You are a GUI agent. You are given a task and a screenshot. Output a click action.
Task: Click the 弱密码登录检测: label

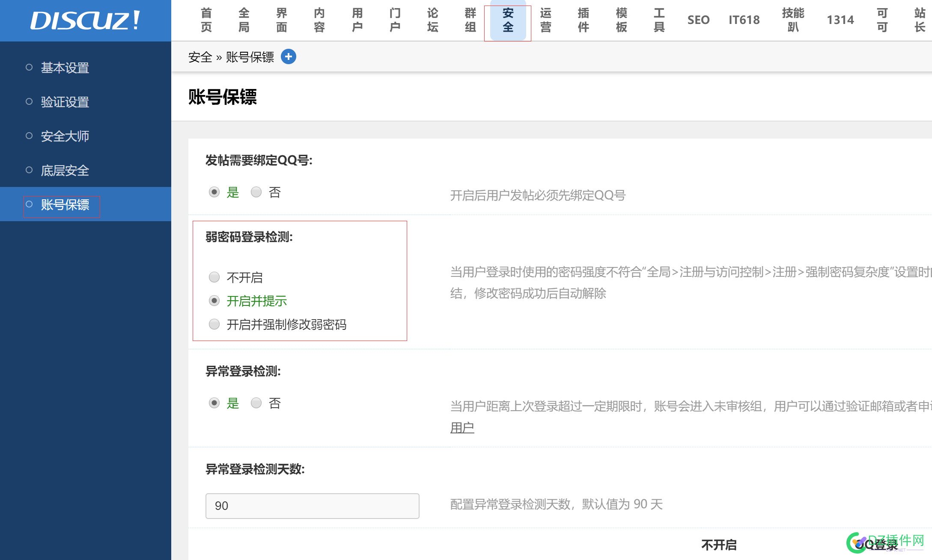click(249, 237)
